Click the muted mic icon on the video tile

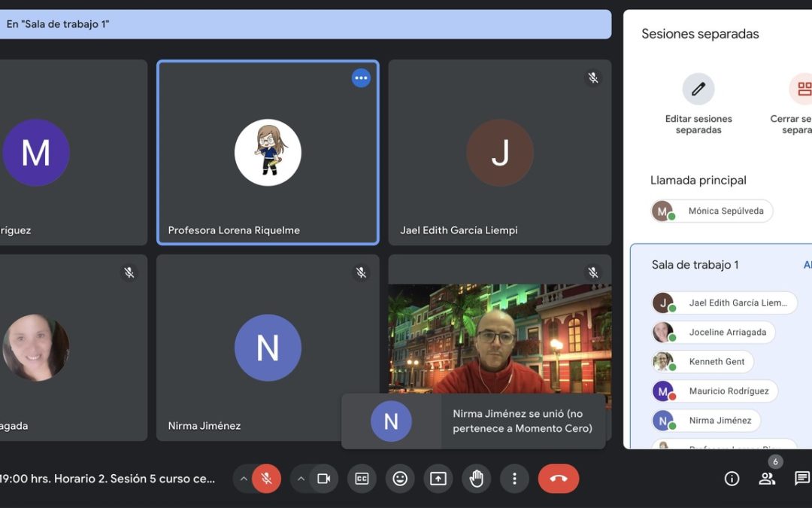point(593,272)
